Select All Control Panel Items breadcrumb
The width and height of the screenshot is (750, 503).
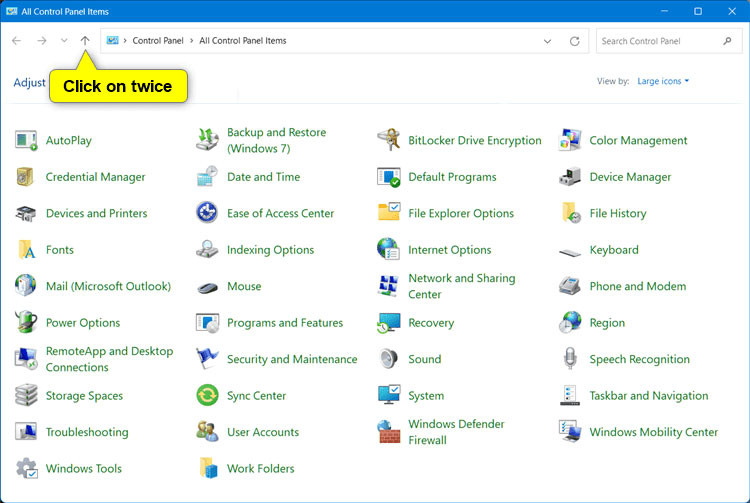[242, 41]
